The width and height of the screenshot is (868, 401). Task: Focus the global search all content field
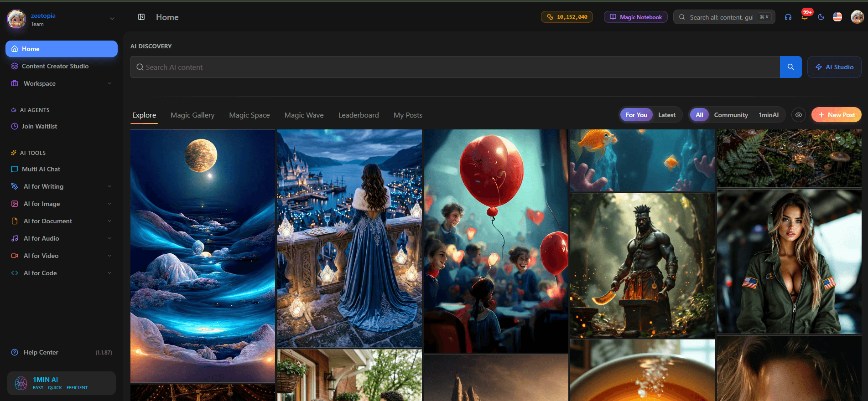pos(724,17)
